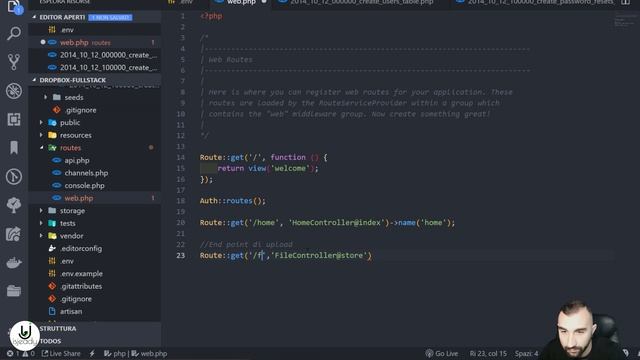Open channels.php in routes
This screenshot has height=360, width=640.
pyautogui.click(x=86, y=173)
